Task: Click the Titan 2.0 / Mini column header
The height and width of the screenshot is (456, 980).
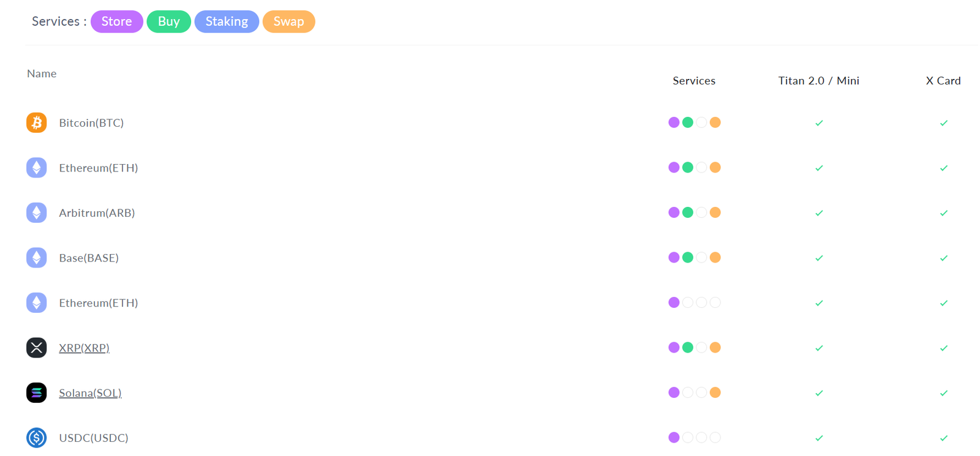Action: pos(818,80)
